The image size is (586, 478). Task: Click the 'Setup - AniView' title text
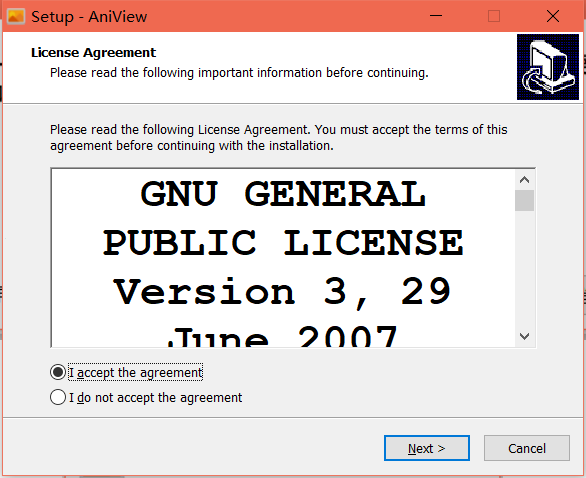pyautogui.click(x=89, y=17)
